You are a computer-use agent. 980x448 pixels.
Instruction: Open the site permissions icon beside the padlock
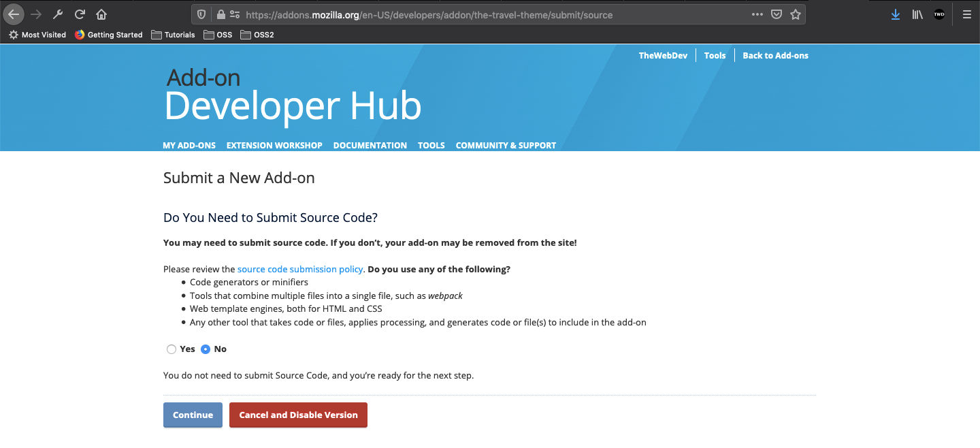click(235, 14)
